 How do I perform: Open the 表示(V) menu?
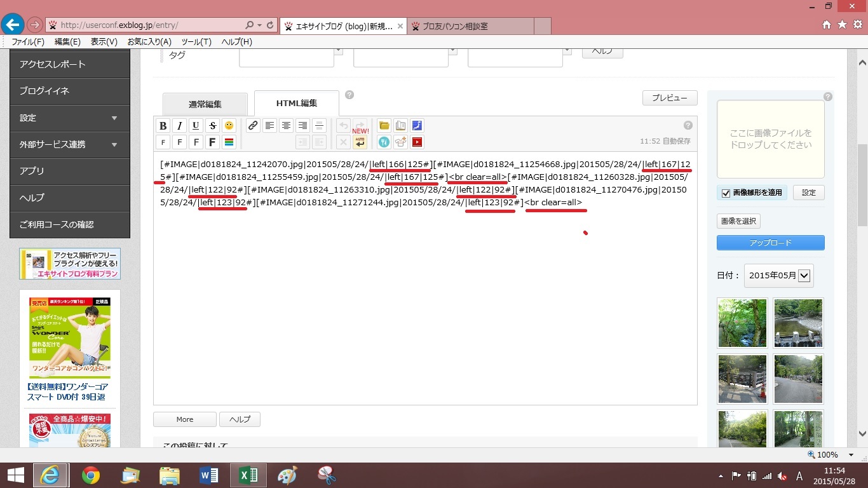pyautogui.click(x=104, y=42)
